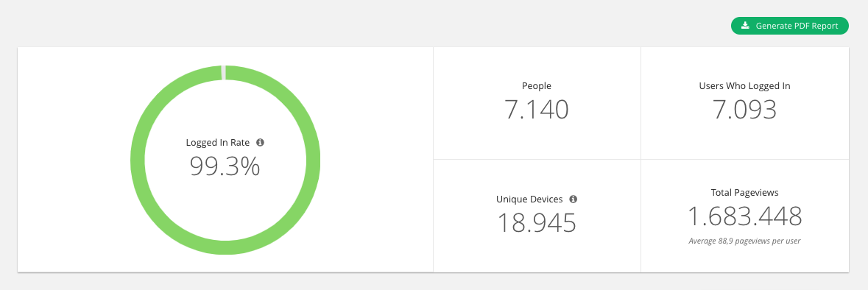This screenshot has width=868, height=290.
Task: Click the download icon in the PDF button
Action: (746, 26)
